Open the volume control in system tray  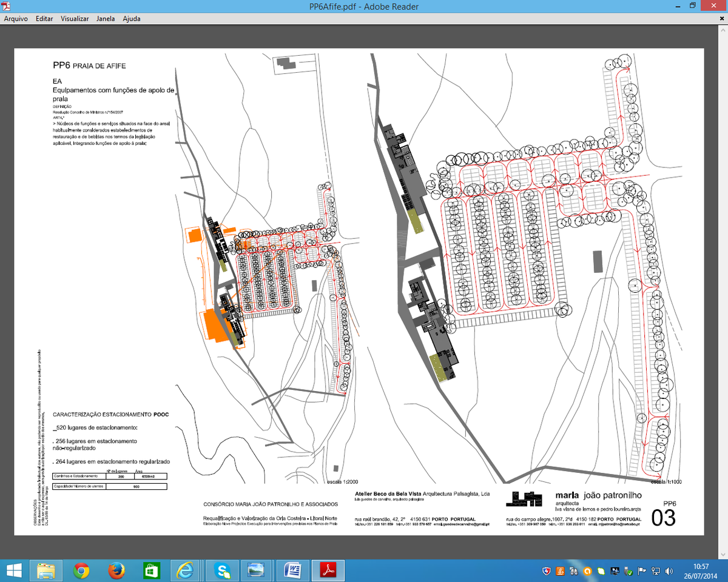(669, 571)
